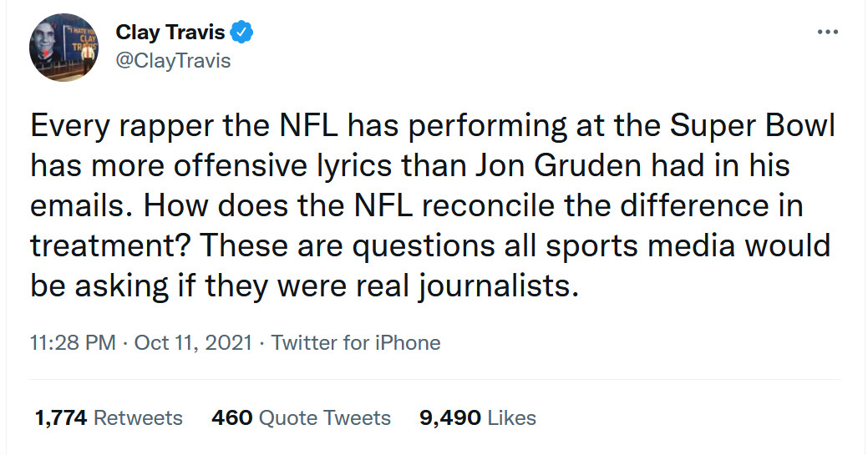The width and height of the screenshot is (868, 455).
Task: Show the Likes label list
Action: [510, 417]
